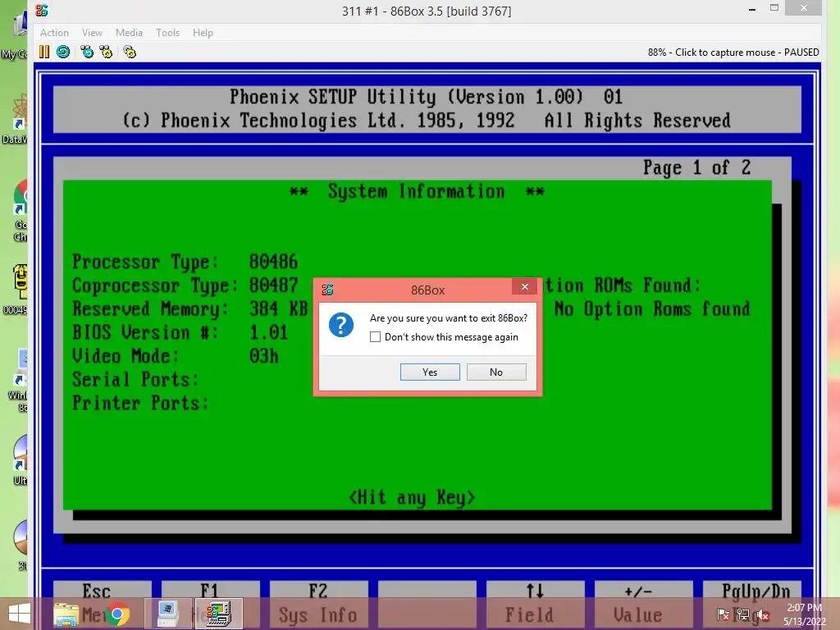Open the Tools menu

pos(167,33)
